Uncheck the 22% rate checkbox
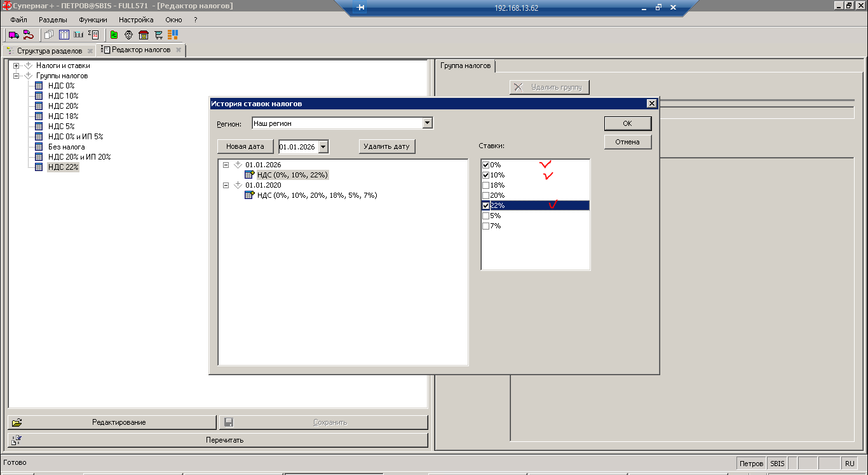Screen dimensions: 868x475 pyautogui.click(x=486, y=205)
